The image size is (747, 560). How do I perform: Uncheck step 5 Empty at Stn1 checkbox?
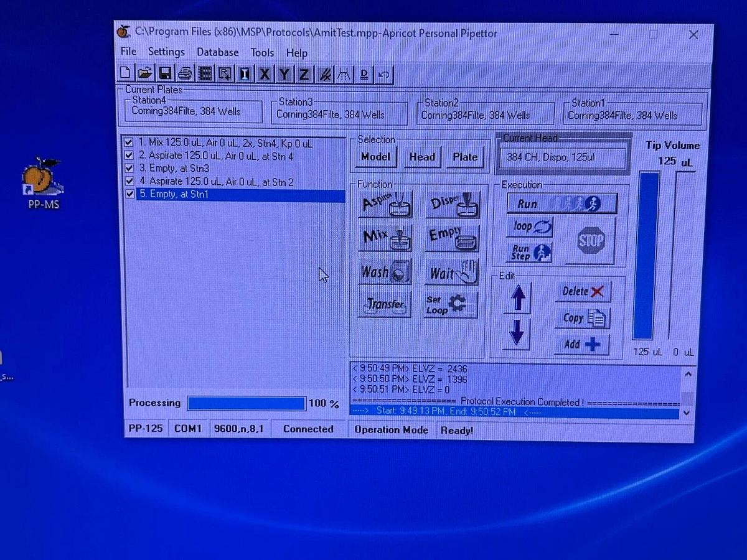129,195
